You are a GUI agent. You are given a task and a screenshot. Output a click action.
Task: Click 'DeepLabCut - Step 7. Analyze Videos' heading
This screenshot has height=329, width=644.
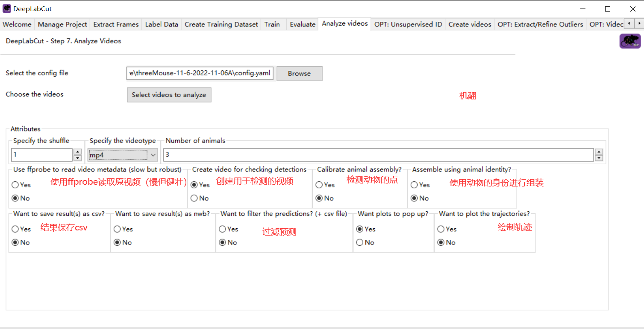pos(63,41)
